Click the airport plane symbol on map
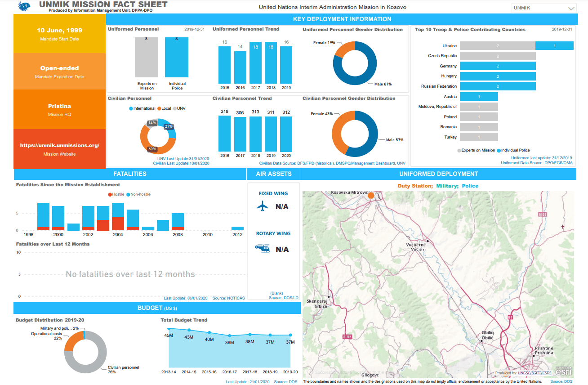This screenshot has width=588, height=385. pos(562,226)
